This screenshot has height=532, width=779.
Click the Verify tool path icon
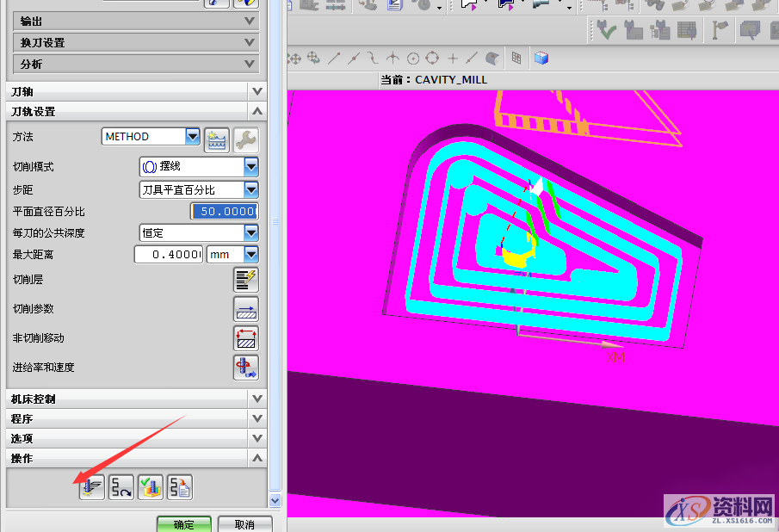(151, 487)
